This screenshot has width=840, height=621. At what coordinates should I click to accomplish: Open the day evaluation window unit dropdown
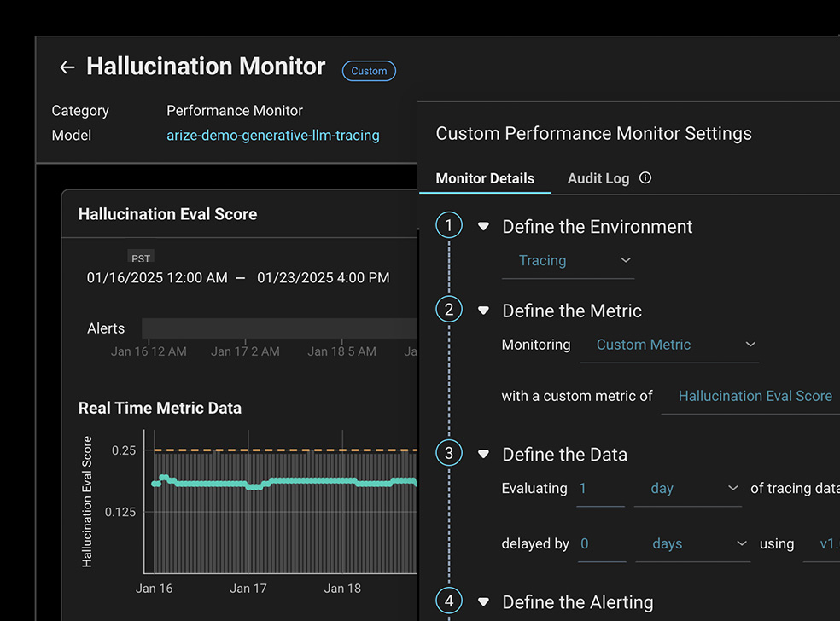pyautogui.click(x=688, y=489)
